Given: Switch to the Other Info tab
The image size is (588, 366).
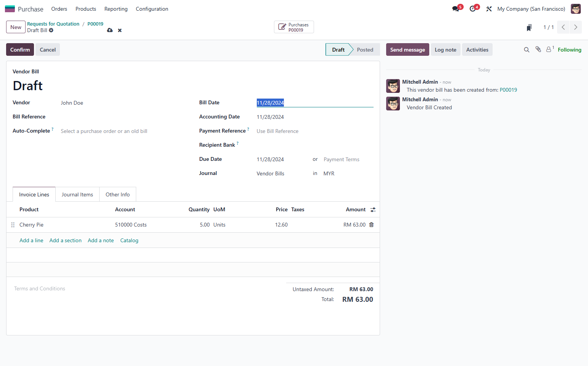Looking at the screenshot, I should 118,194.
